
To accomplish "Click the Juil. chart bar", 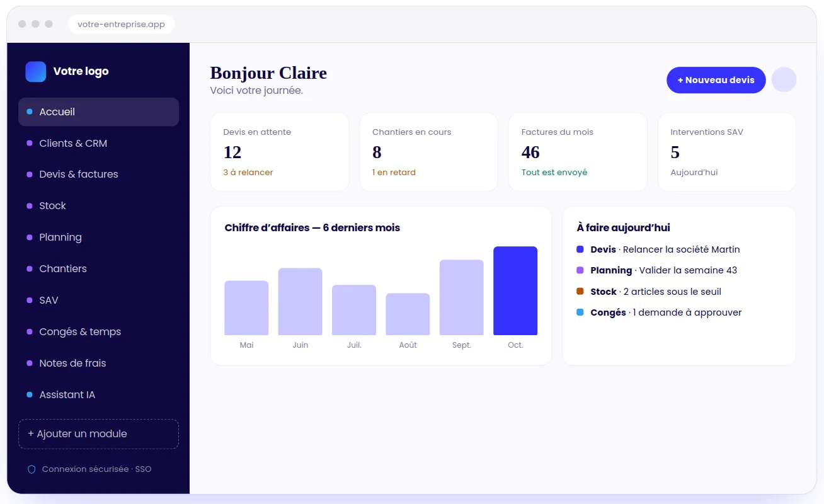I will pos(354,310).
